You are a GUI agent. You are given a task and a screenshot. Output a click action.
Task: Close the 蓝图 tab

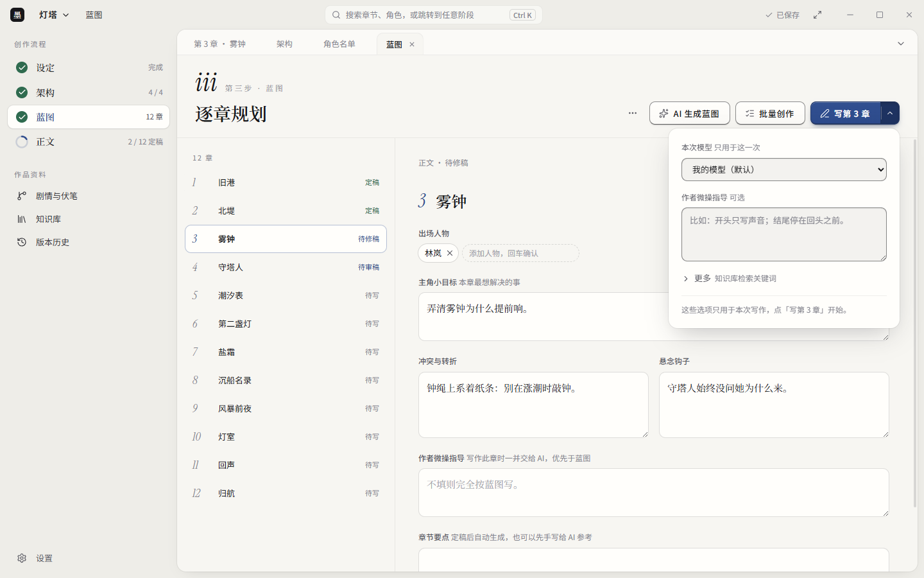[412, 44]
